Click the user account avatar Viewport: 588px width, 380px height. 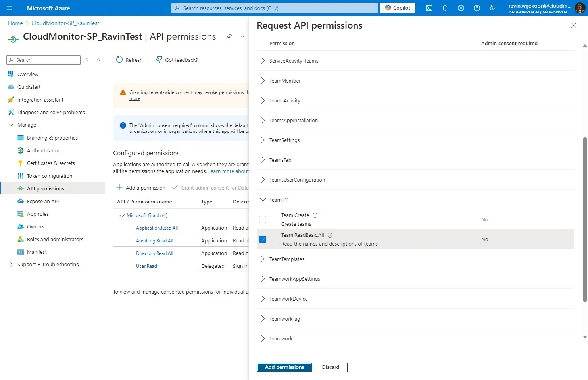pos(580,8)
